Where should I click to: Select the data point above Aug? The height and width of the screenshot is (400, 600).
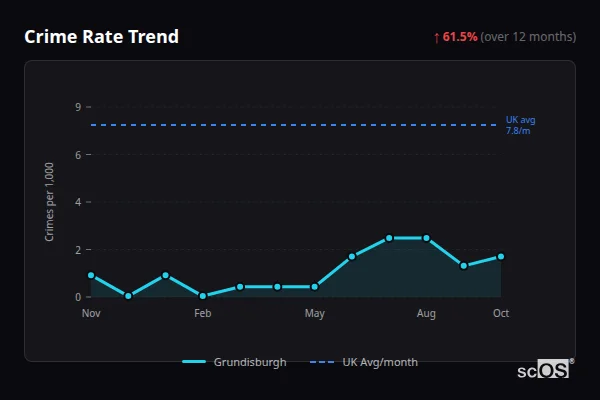click(426, 238)
